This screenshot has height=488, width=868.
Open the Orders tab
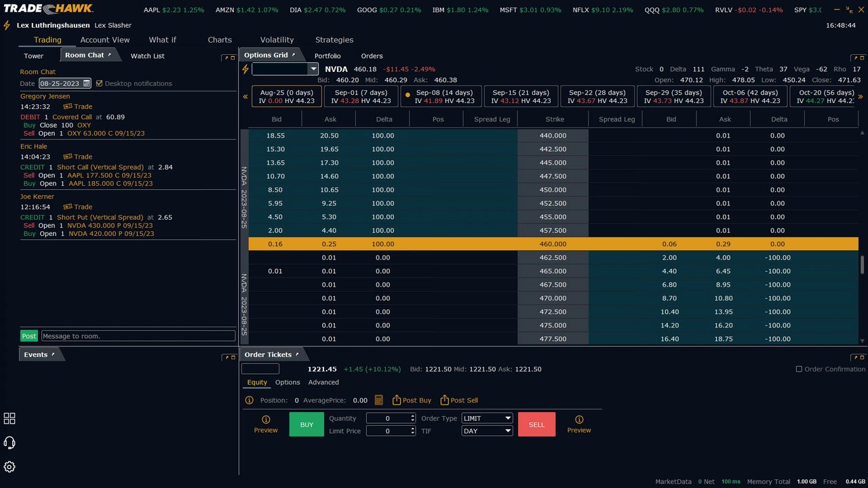[x=372, y=56]
